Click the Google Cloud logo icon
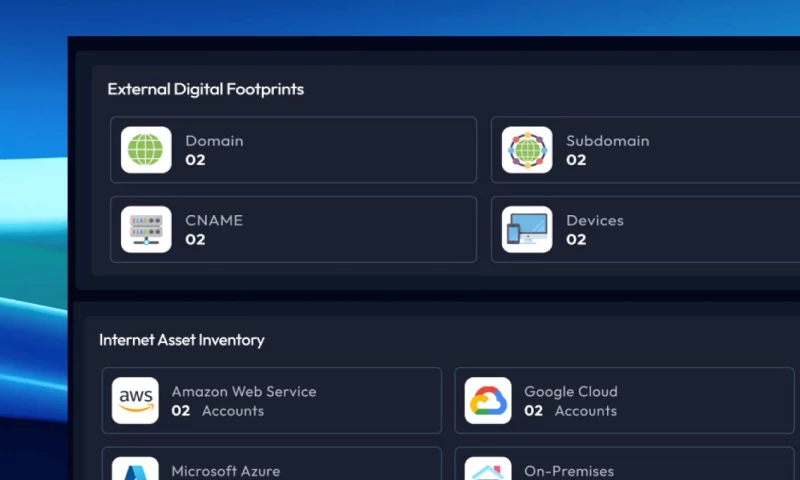 488,400
